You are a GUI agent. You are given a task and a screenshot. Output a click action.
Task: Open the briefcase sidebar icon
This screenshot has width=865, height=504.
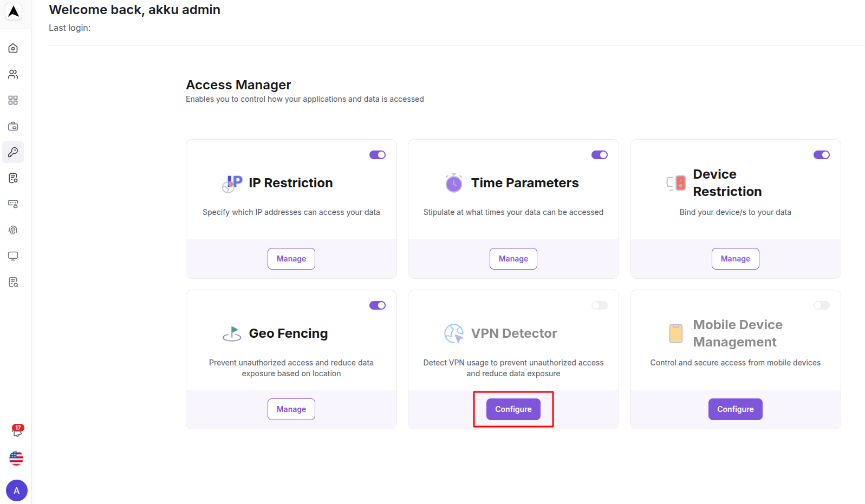tap(13, 126)
